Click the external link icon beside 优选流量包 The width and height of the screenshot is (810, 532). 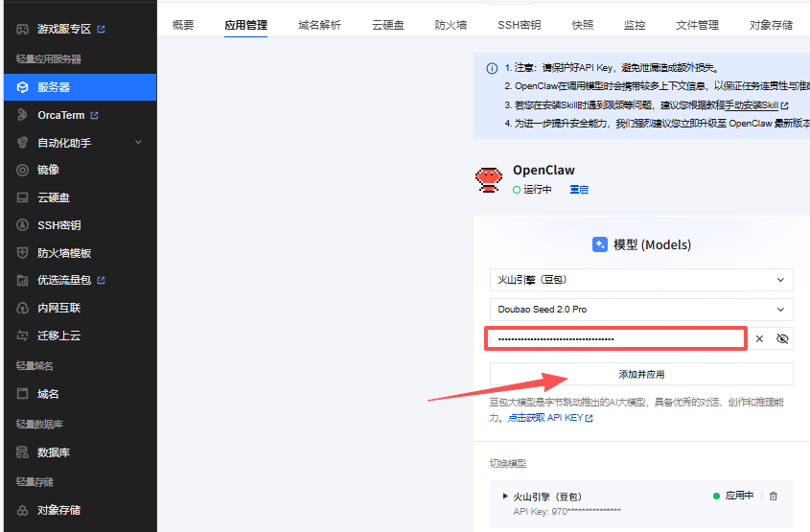pyautogui.click(x=102, y=280)
